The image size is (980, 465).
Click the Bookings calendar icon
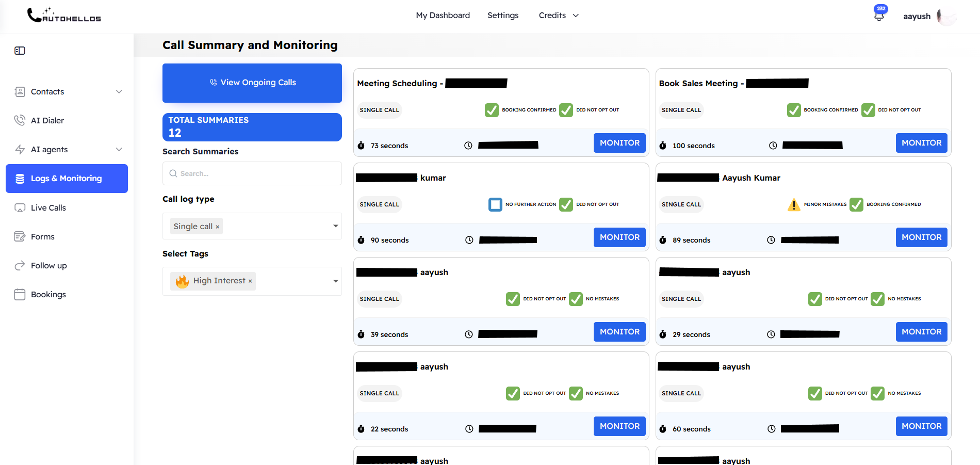click(20, 295)
